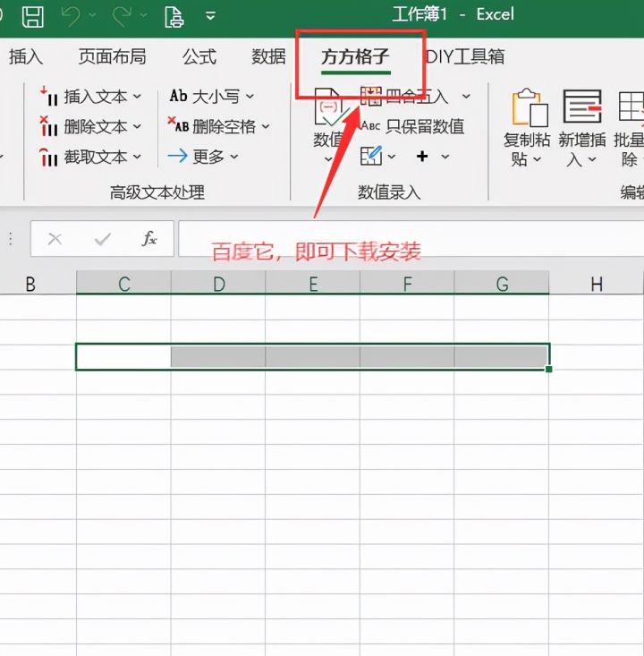
Task: Click the 插入文本 icon
Action: [49, 97]
